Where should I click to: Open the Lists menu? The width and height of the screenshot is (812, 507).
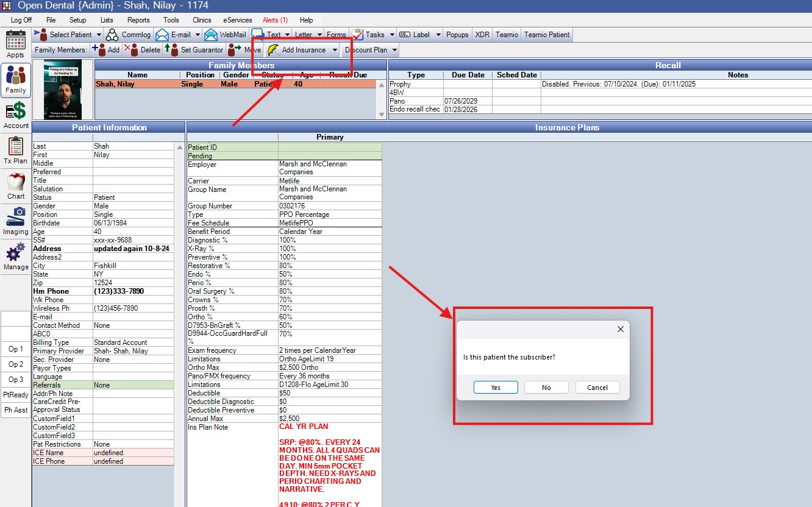(107, 20)
